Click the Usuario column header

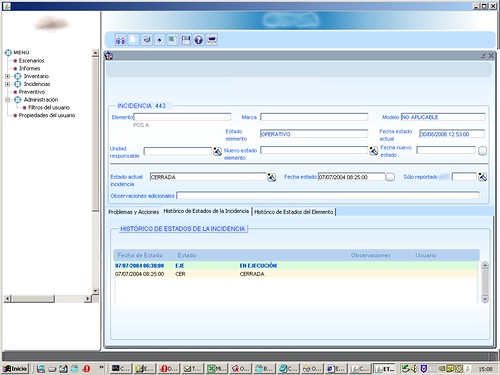[x=426, y=255]
